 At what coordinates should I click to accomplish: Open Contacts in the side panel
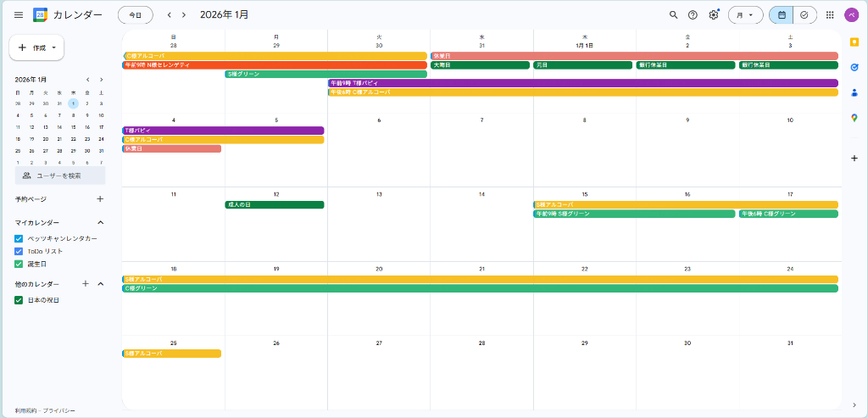pos(854,92)
